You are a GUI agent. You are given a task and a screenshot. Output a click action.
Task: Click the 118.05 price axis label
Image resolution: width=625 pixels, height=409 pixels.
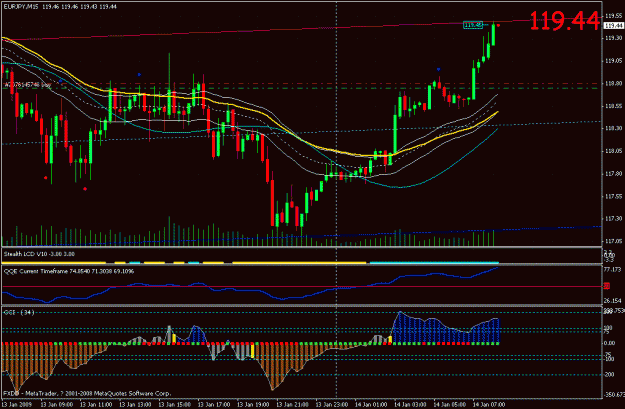(x=614, y=151)
